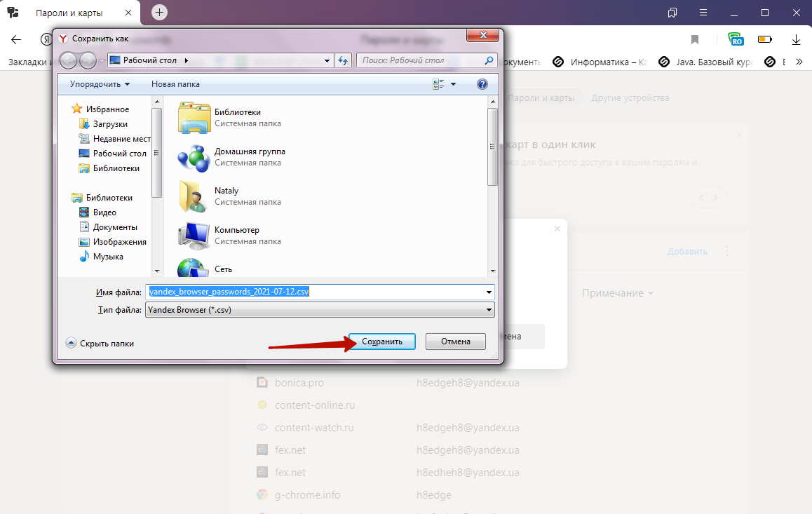Viewport: 812px width, 514px height.
Task: Open the Компьютер folder icon
Action: (x=194, y=235)
